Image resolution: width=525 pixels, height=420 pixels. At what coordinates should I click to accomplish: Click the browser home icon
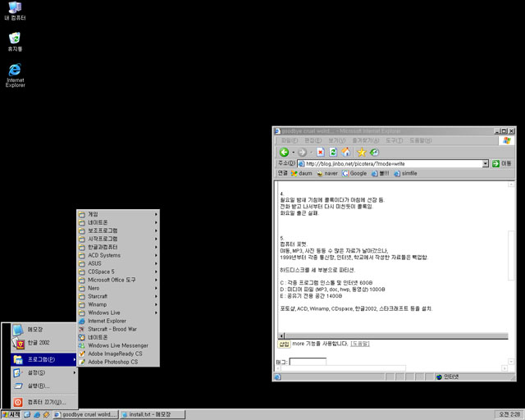[x=346, y=153]
